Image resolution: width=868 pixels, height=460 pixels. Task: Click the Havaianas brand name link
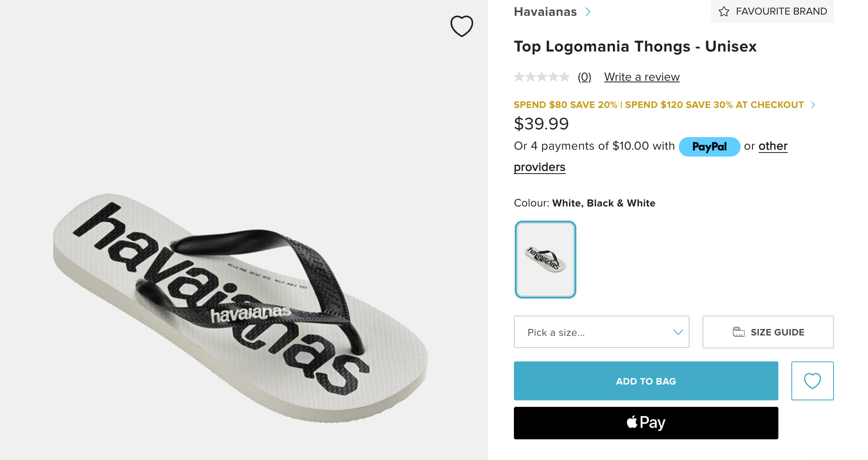[545, 12]
